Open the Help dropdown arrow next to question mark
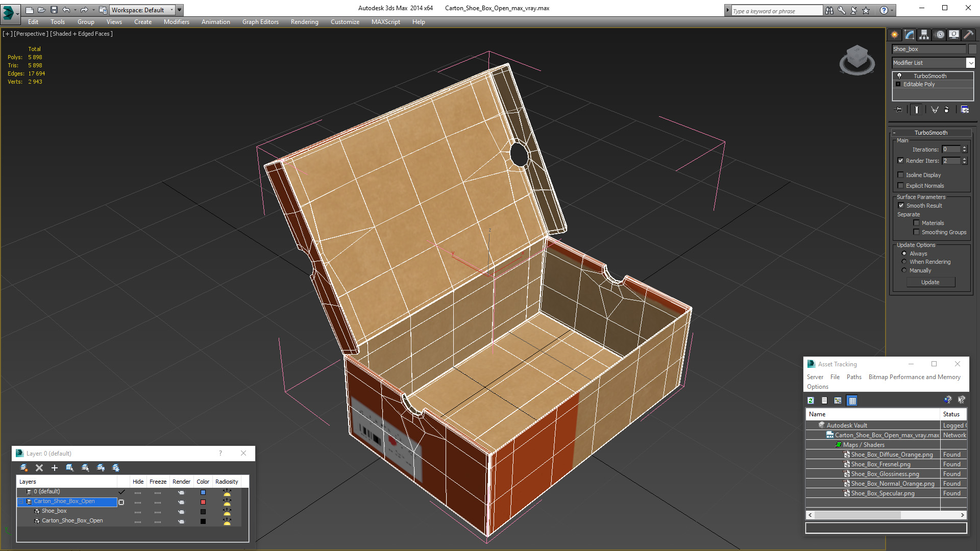Image resolution: width=980 pixels, height=551 pixels. tap(892, 10)
